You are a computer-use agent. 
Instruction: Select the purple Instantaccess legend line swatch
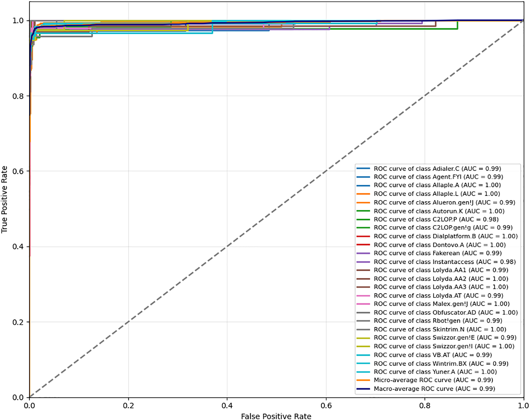pyautogui.click(x=363, y=262)
